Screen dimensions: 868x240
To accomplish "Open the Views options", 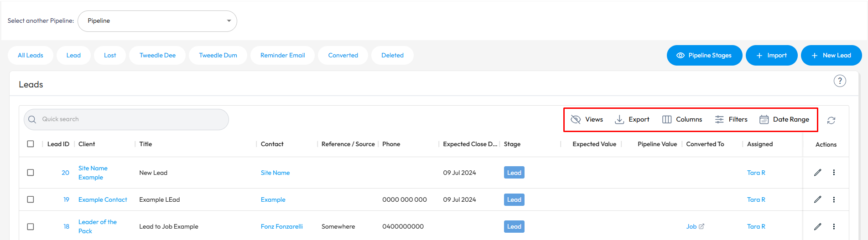I will [x=587, y=119].
